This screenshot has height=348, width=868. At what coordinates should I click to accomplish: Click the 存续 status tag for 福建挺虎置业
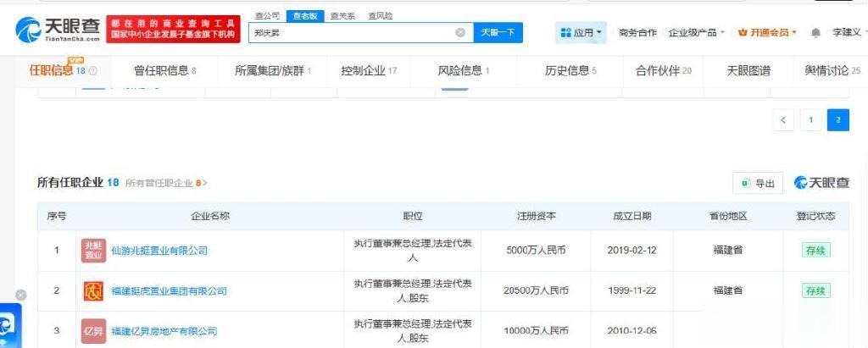click(816, 290)
